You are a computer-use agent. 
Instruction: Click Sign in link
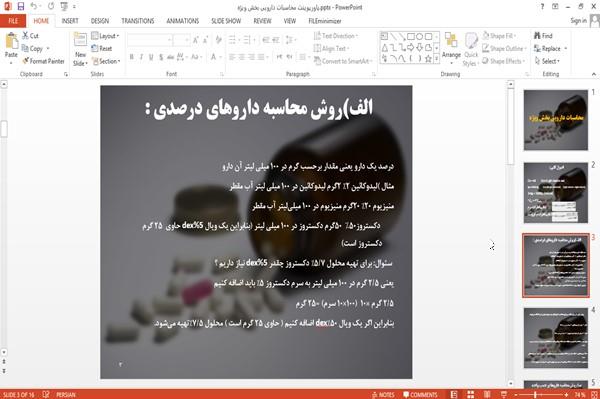click(x=578, y=20)
